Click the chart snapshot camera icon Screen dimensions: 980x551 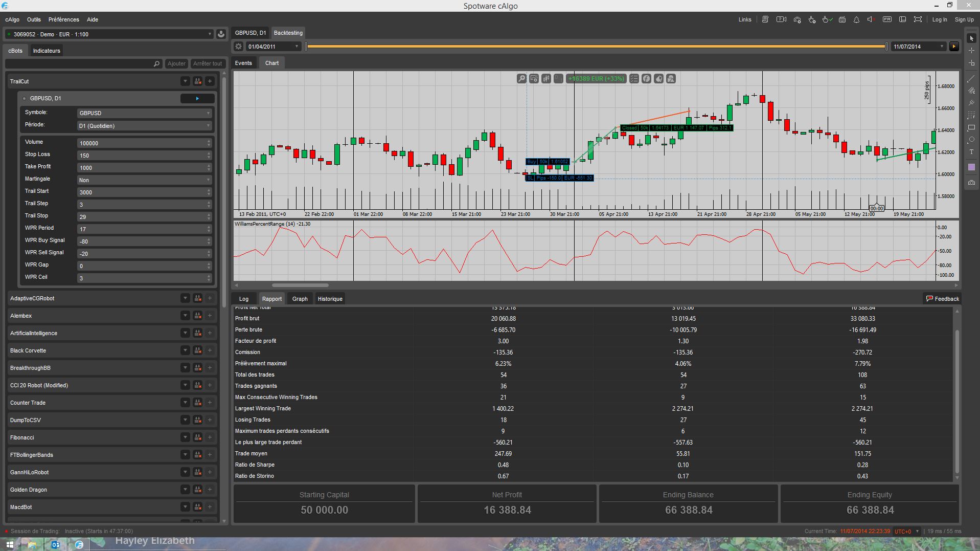(x=971, y=183)
